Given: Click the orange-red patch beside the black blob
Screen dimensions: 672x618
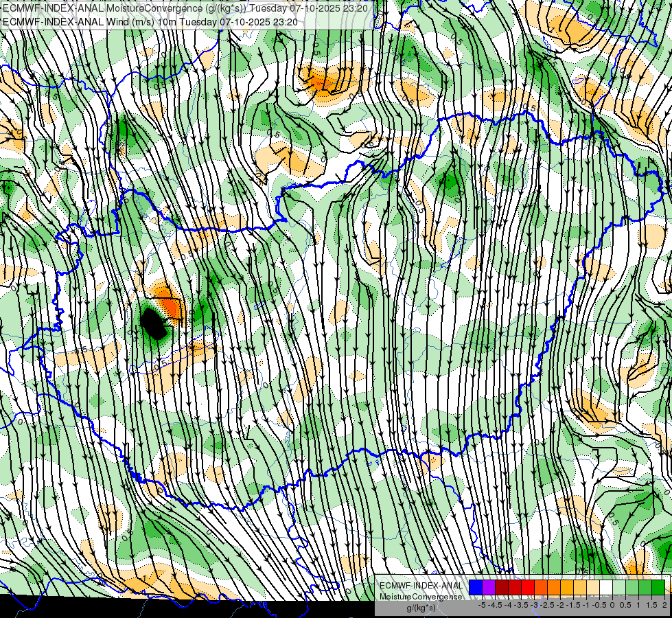Looking at the screenshot, I should click(172, 306).
